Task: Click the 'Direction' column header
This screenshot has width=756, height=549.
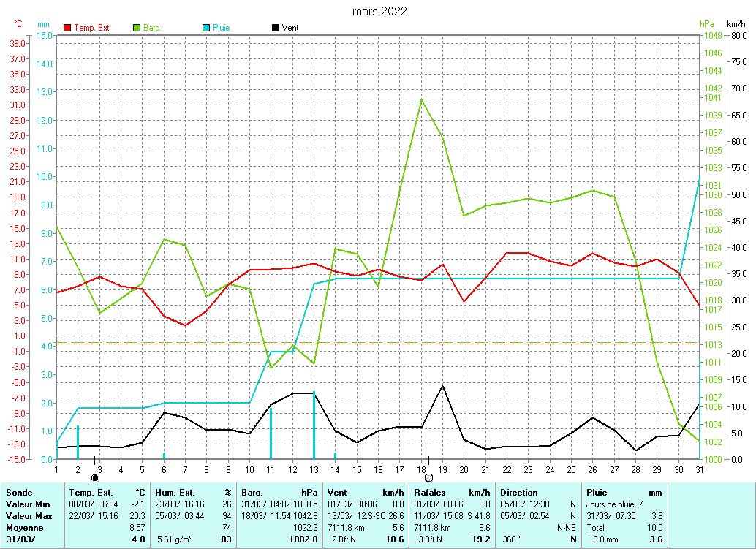Action: click(519, 493)
